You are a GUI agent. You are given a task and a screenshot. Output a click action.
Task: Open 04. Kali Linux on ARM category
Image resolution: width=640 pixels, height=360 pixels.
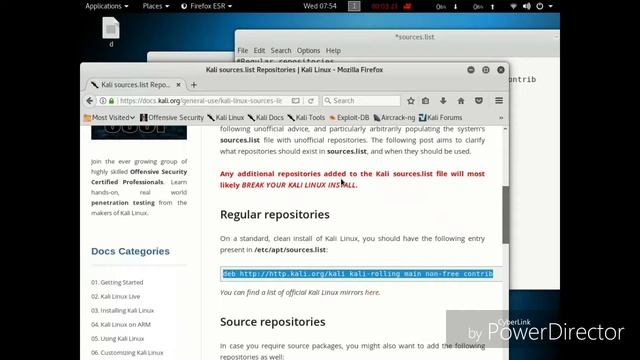(x=121, y=324)
